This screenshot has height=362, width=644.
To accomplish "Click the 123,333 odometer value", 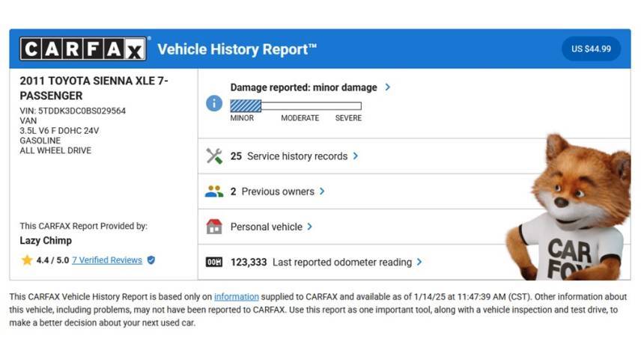I will [249, 263].
